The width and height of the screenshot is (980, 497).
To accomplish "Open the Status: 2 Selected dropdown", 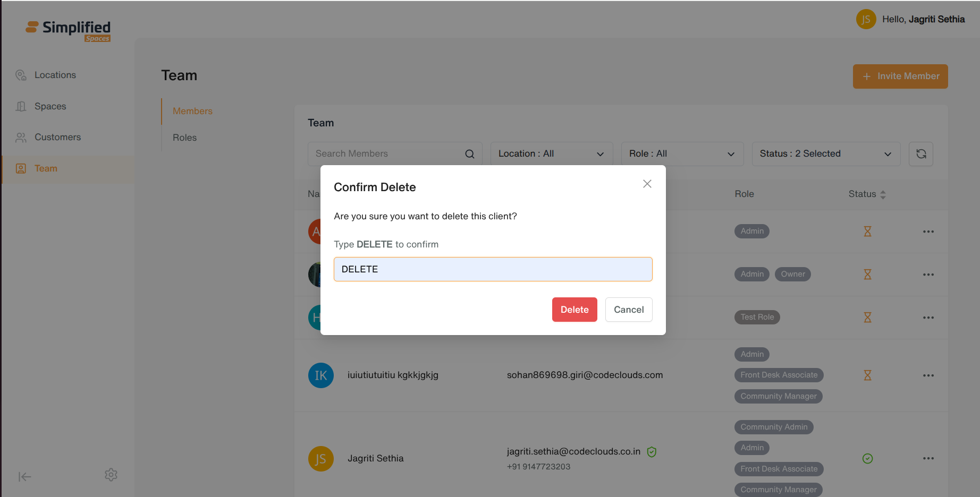I will coord(826,154).
